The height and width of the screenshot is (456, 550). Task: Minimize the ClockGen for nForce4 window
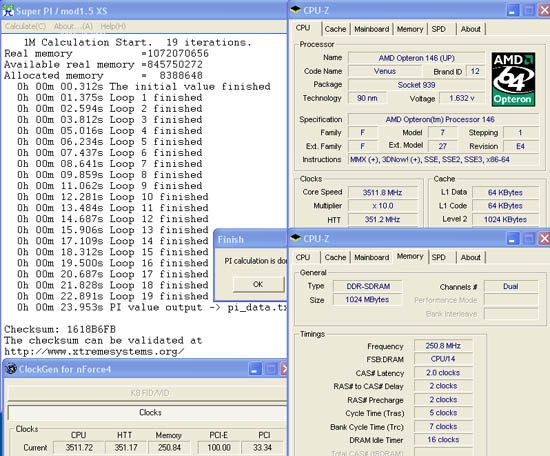(x=255, y=369)
